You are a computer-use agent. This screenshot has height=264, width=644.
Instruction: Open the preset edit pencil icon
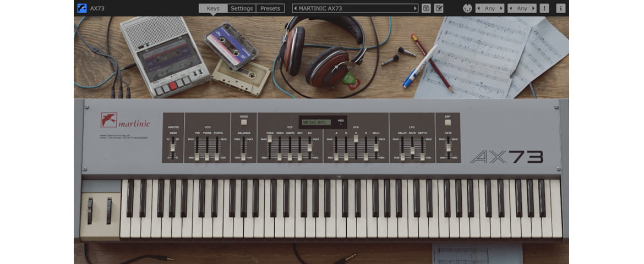coord(439,8)
